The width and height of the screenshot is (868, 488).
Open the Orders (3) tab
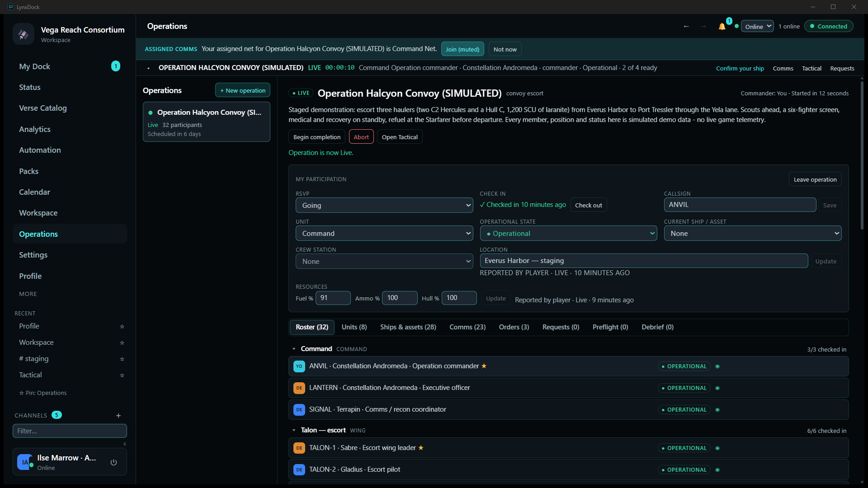click(x=514, y=327)
